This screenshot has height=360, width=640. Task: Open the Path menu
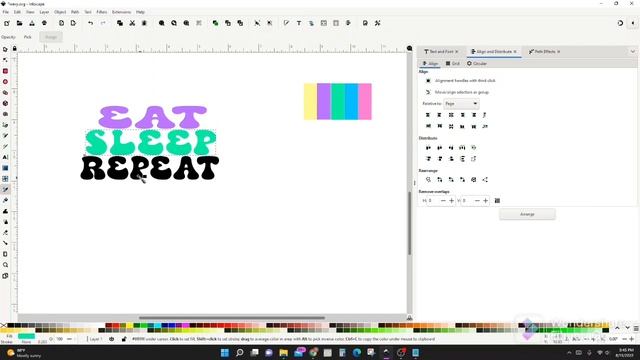coord(75,12)
